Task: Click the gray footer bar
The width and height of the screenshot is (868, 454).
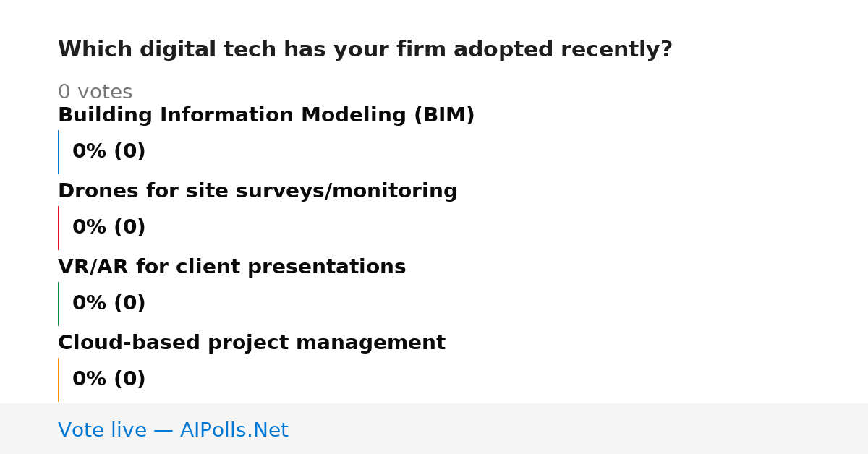Action: (434, 429)
